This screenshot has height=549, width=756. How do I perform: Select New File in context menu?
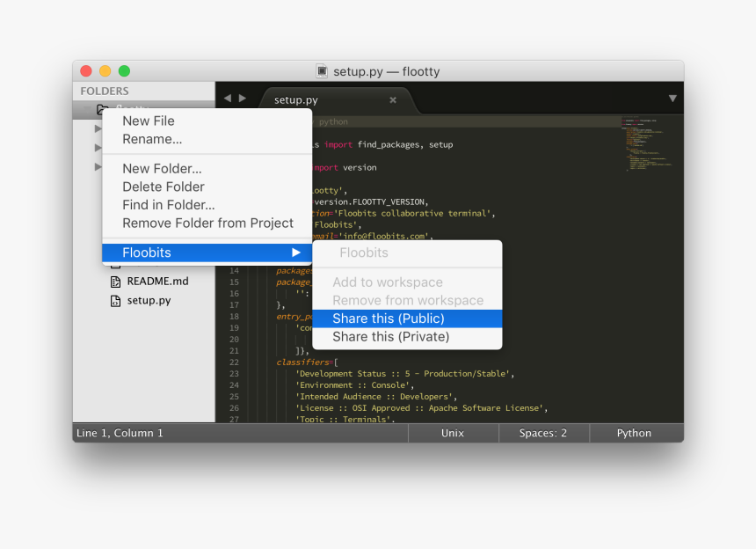coord(207,121)
